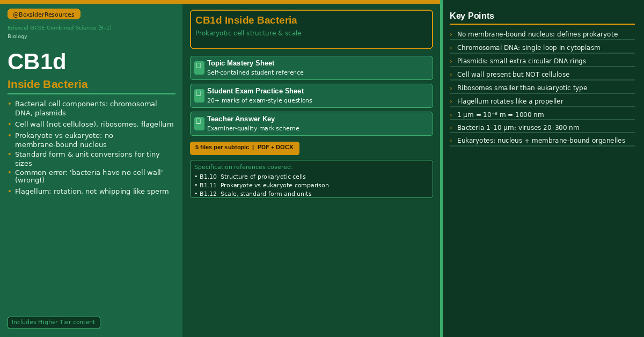Click the 'Biology' subject label

pyautogui.click(x=17, y=36)
